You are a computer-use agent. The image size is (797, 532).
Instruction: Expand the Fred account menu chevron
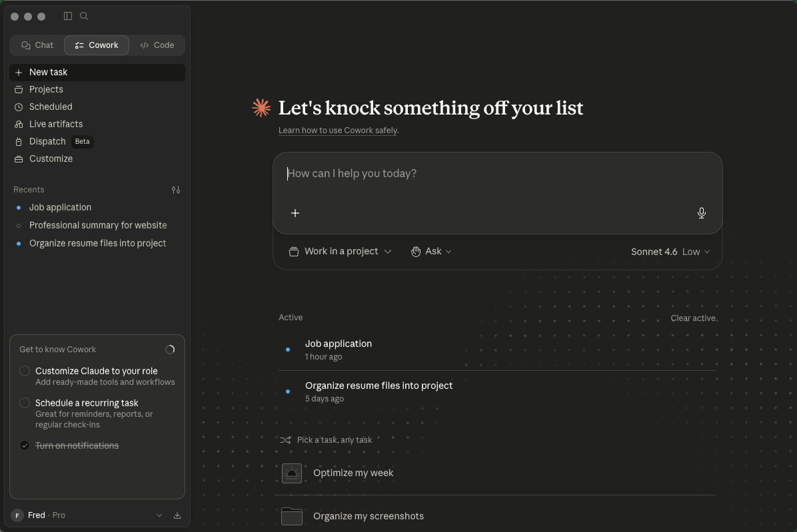(159, 515)
